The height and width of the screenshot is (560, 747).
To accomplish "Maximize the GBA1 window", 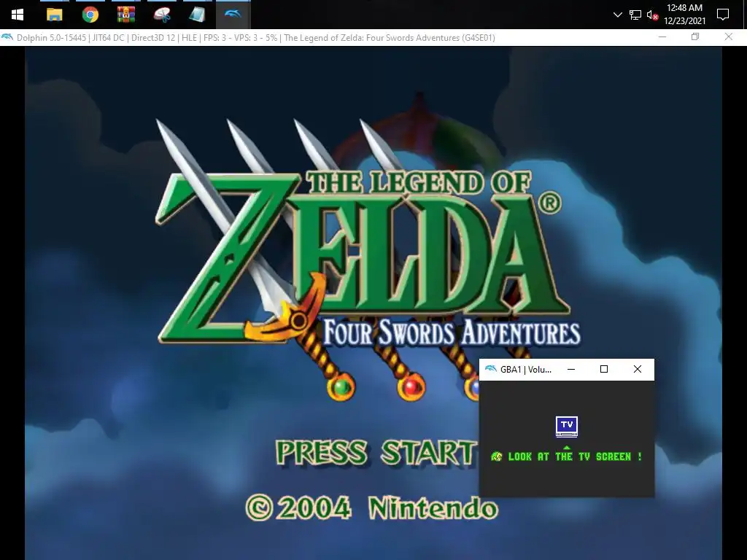I will pos(604,369).
